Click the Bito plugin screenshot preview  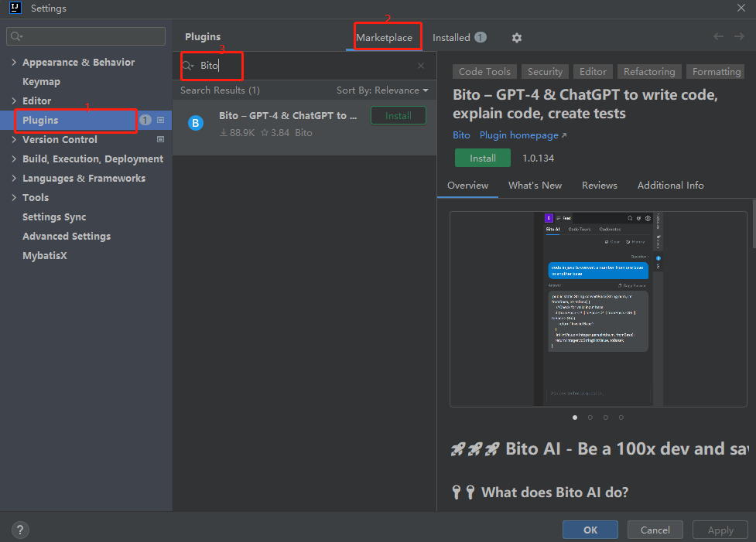pyautogui.click(x=598, y=309)
